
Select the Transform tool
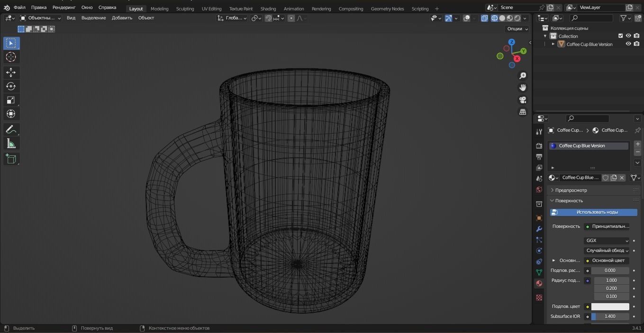(11, 114)
